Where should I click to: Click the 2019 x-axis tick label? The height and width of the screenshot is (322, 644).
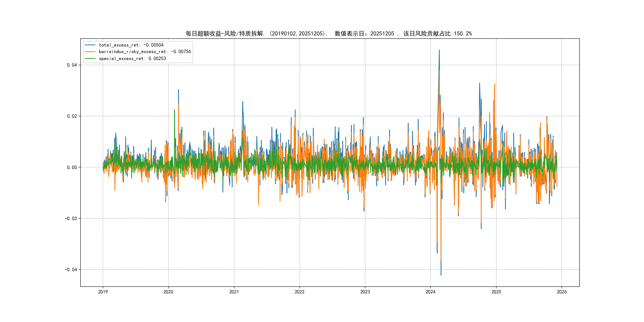(x=103, y=292)
